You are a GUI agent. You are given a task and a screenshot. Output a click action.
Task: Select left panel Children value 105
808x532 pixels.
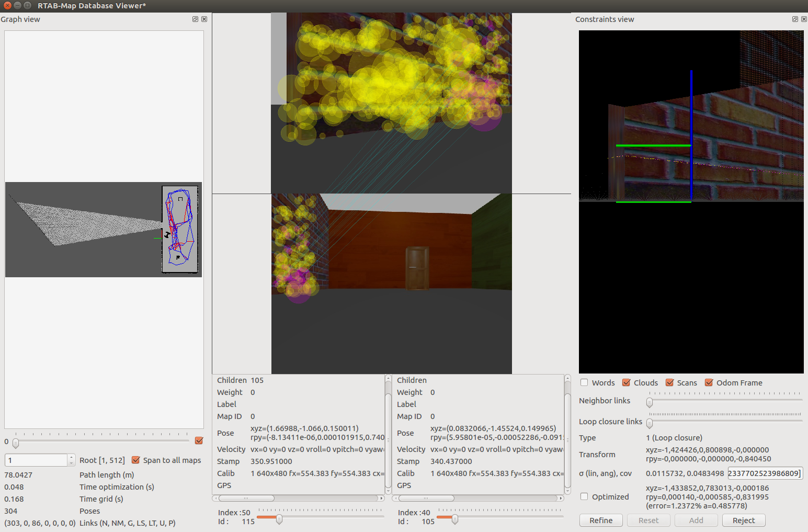(257, 380)
